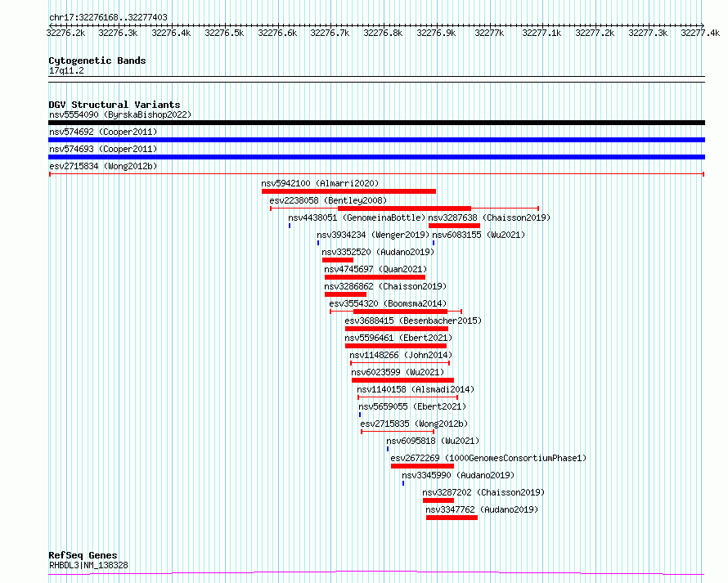This screenshot has height=583, width=728.
Task: Select nsv3934234 (Wenger2019) label
Action: point(373,235)
